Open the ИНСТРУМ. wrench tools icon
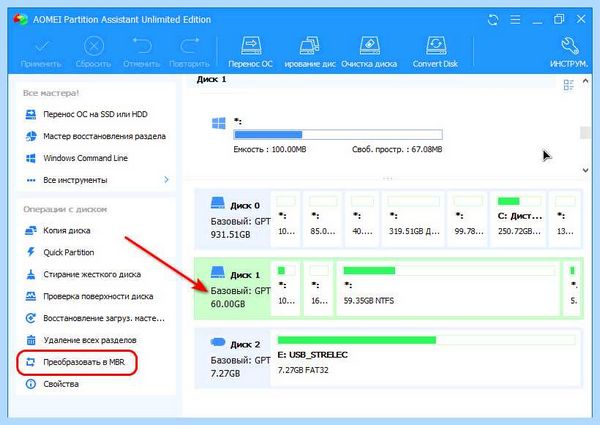This screenshot has width=600, height=425. pos(569,46)
